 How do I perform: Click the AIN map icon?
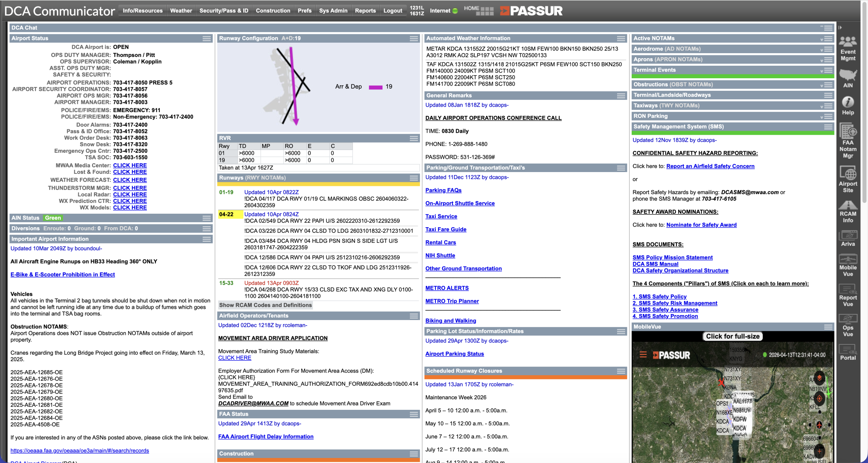(x=848, y=75)
